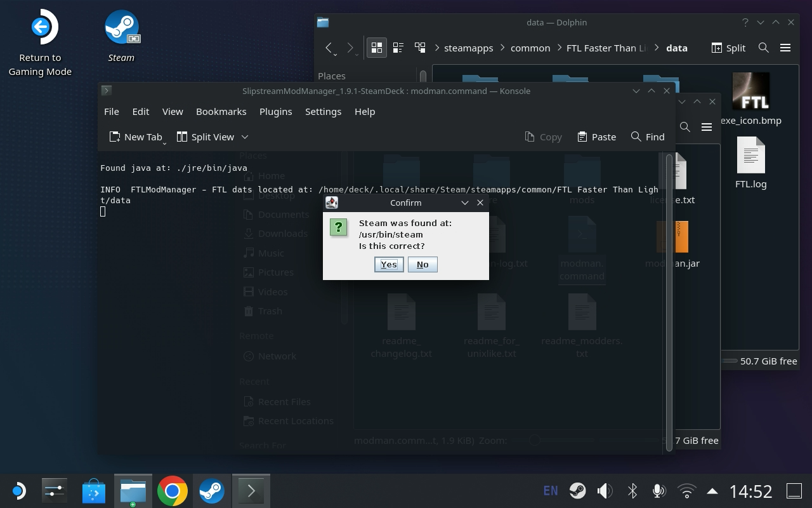Click Steam tray icon

(x=577, y=491)
